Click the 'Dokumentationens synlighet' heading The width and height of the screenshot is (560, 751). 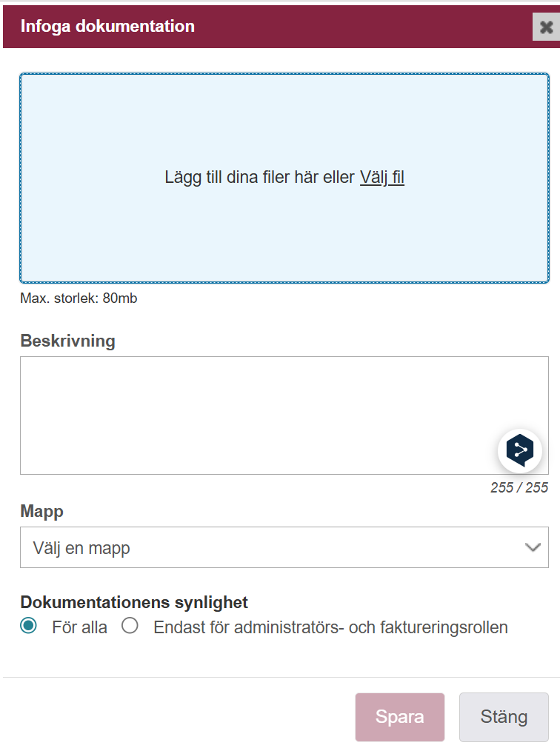click(134, 602)
